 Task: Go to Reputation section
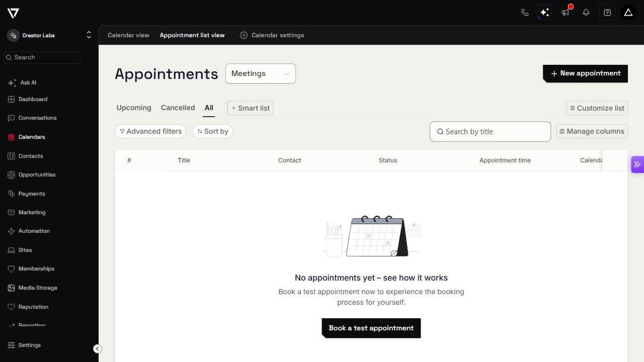[x=28, y=307]
